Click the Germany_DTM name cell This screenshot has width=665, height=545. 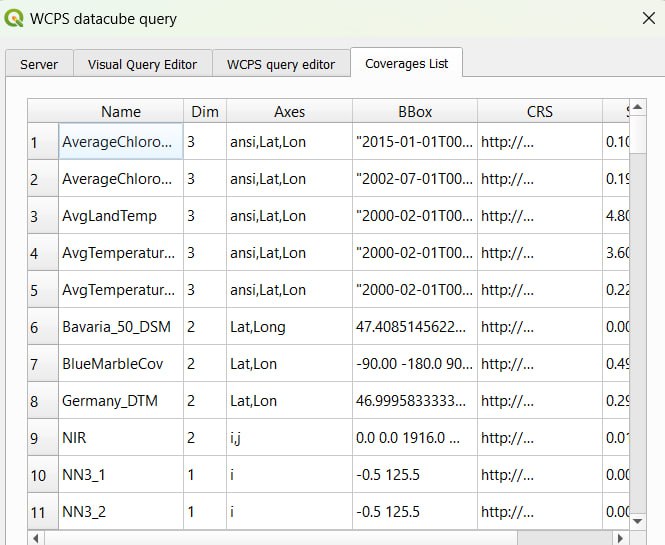[x=120, y=401]
